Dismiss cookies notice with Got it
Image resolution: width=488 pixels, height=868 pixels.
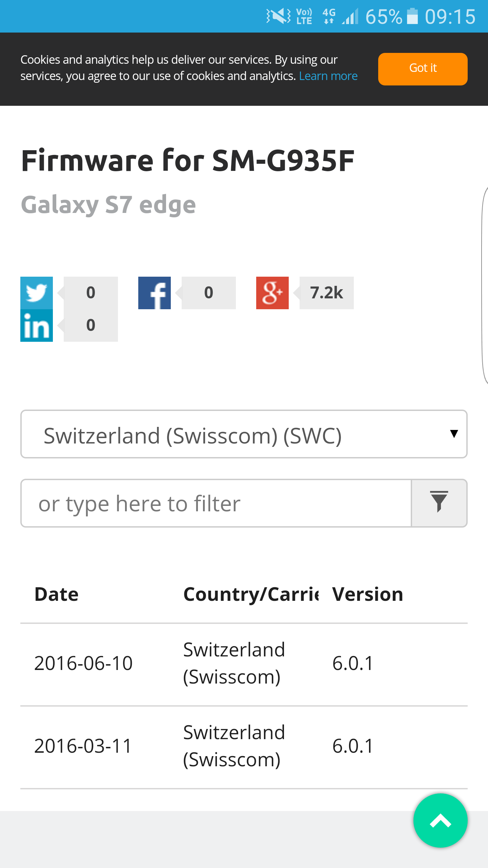point(423,69)
